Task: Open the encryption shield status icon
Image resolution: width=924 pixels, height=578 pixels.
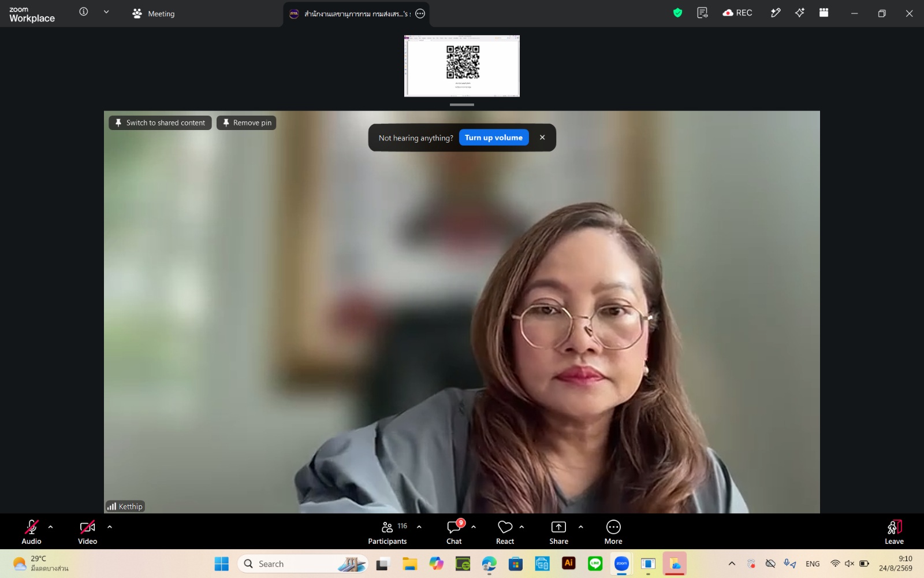Action: pyautogui.click(x=677, y=13)
